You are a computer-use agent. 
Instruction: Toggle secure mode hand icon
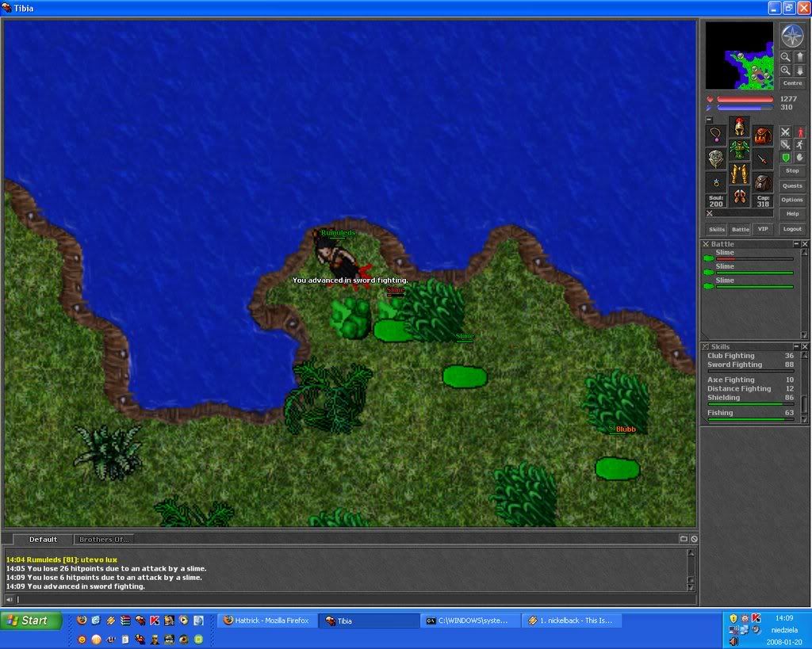(x=800, y=158)
